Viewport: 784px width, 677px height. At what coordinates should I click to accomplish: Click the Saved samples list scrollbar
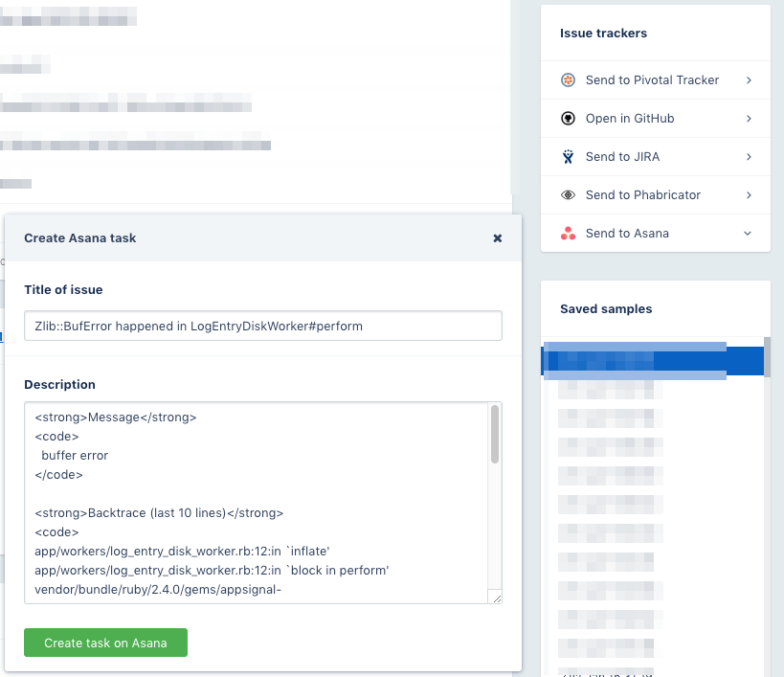(767, 357)
